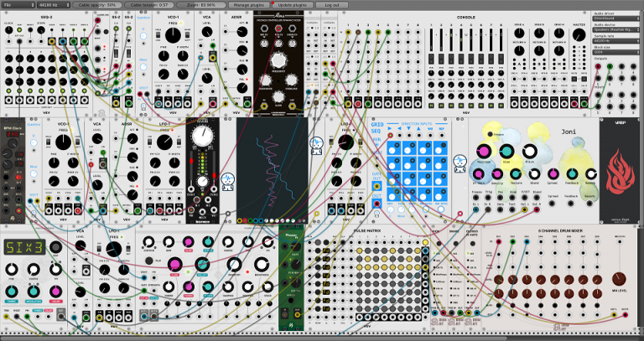
Task: Click the Log out button
Action: click(x=332, y=5)
